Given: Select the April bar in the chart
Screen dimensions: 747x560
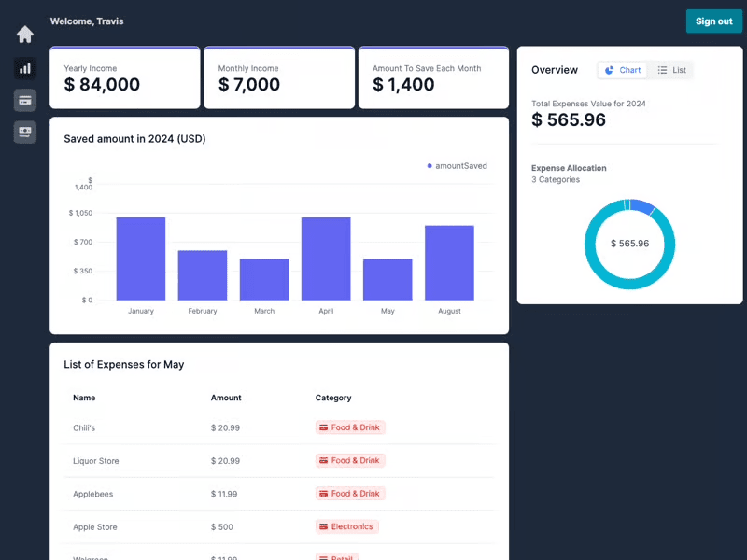Looking at the screenshot, I should pyautogui.click(x=326, y=259).
